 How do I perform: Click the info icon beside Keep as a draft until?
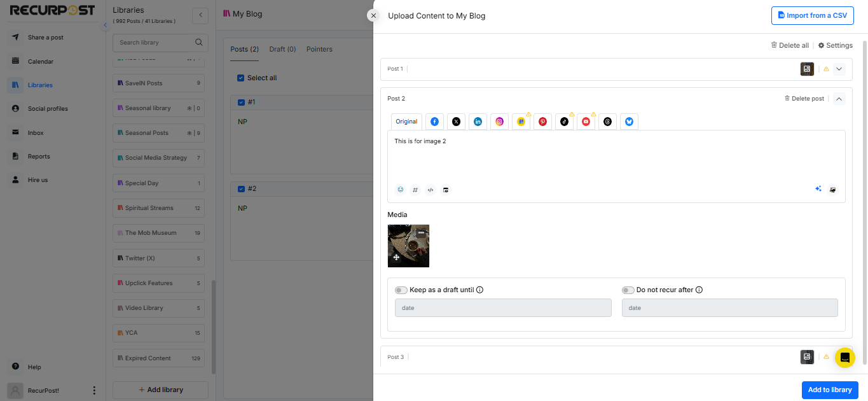point(480,290)
